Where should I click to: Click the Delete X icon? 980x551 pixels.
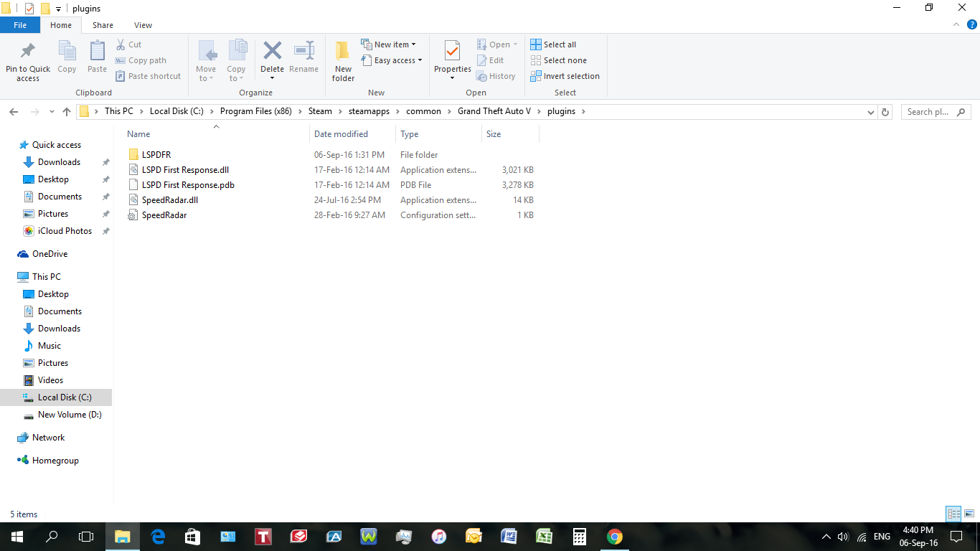coord(273,50)
